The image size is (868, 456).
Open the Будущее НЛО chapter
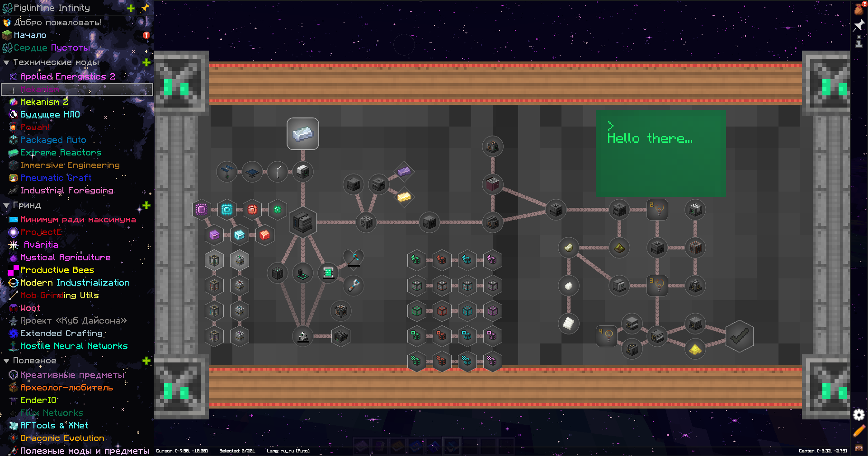[x=77, y=114]
